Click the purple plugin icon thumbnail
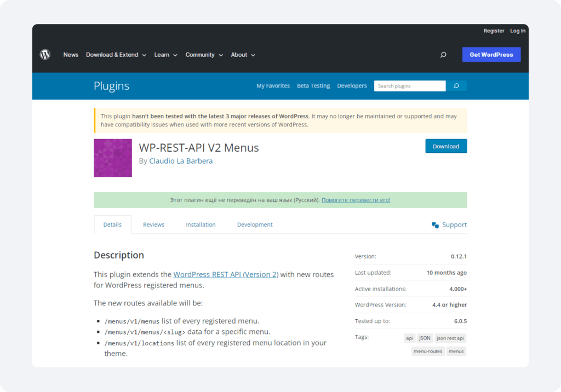The height and width of the screenshot is (392, 561). click(x=113, y=158)
